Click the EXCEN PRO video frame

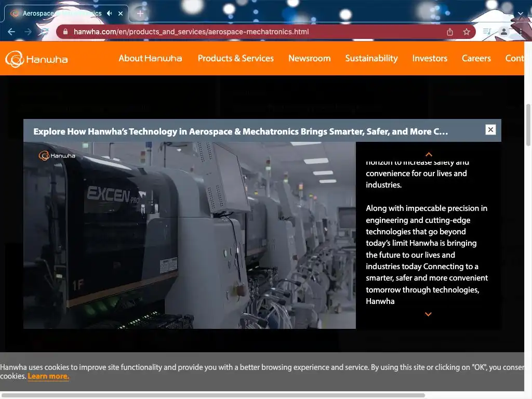pos(189,235)
